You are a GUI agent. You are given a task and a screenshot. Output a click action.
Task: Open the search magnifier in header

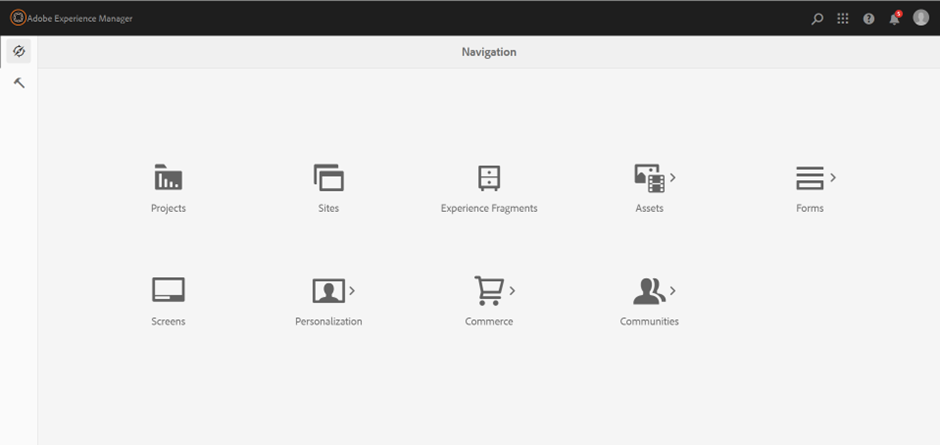pos(817,19)
